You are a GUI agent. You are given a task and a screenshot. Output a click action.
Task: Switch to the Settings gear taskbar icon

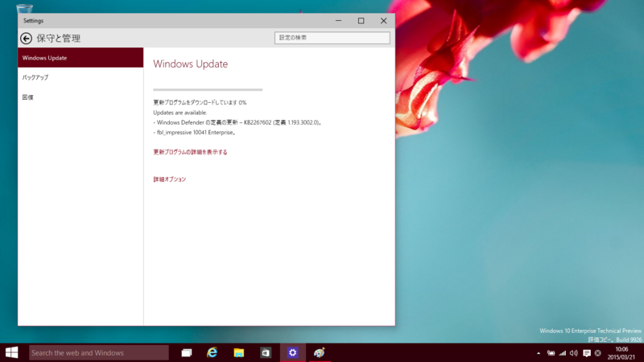pos(292,352)
